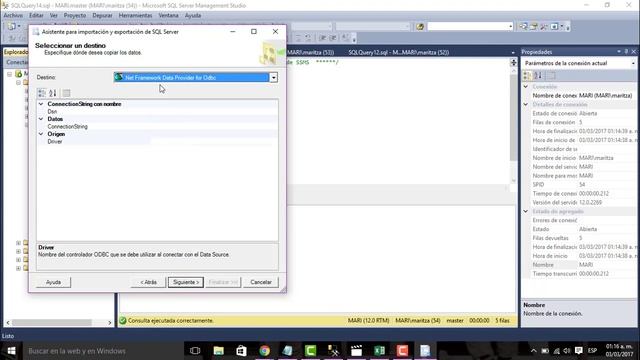The image size is (640, 360).
Task: Open File Explorer from the taskbar
Action: point(218,351)
